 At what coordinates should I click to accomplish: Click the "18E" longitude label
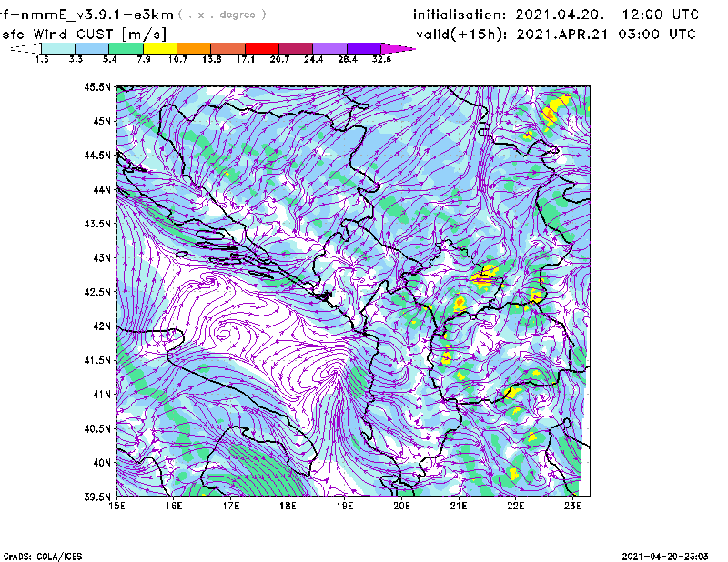[x=288, y=506]
